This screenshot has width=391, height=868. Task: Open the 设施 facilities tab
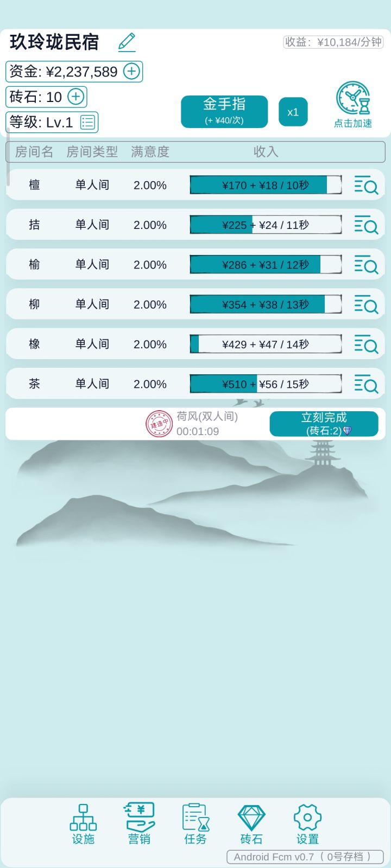point(83,825)
